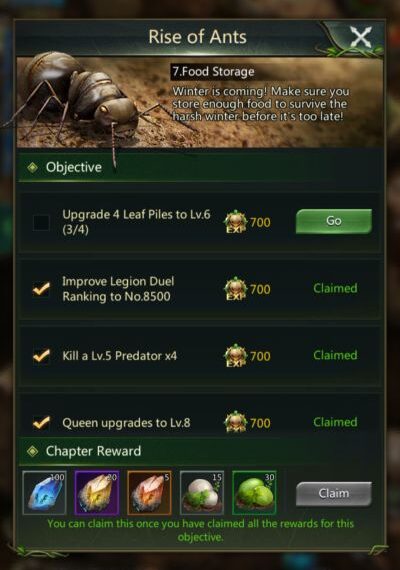This screenshot has width=400, height=570.
Task: Click the blue crystal reward icon
Action: coord(44,493)
